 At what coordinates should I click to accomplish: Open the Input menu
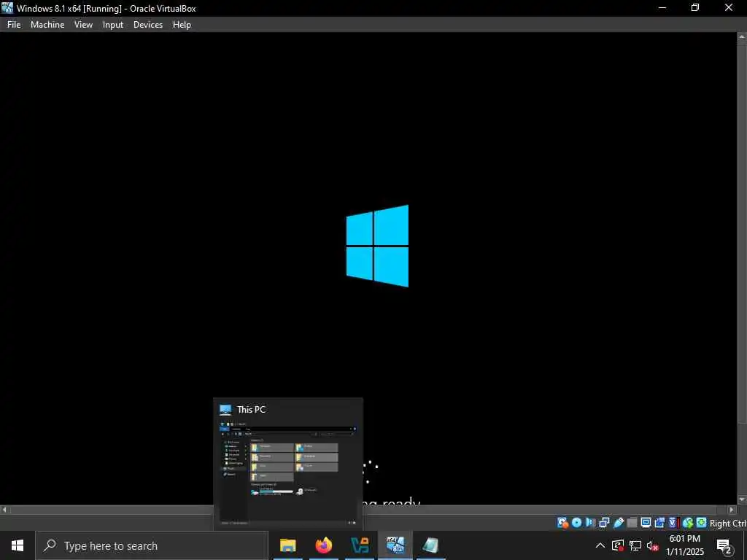[113, 25]
